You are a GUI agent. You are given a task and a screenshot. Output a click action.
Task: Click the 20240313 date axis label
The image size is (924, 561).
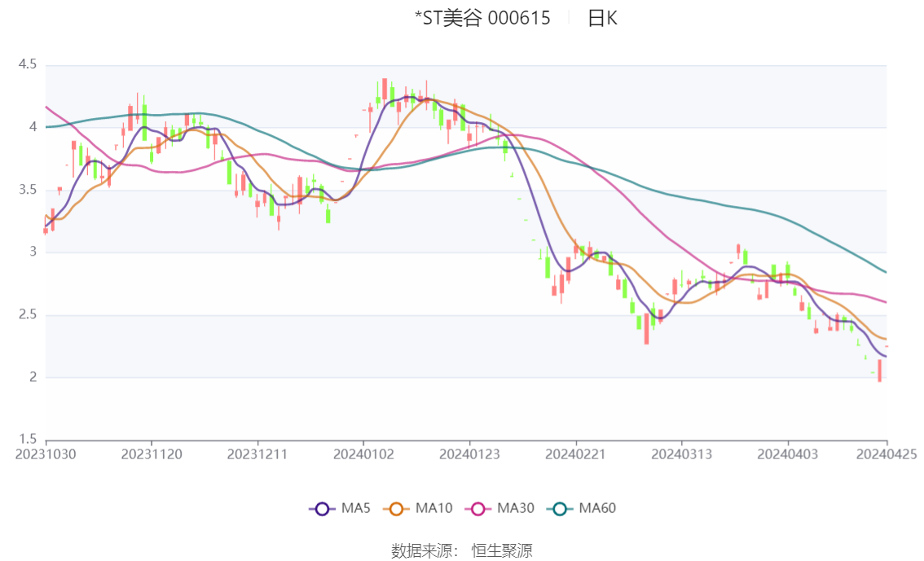point(681,454)
